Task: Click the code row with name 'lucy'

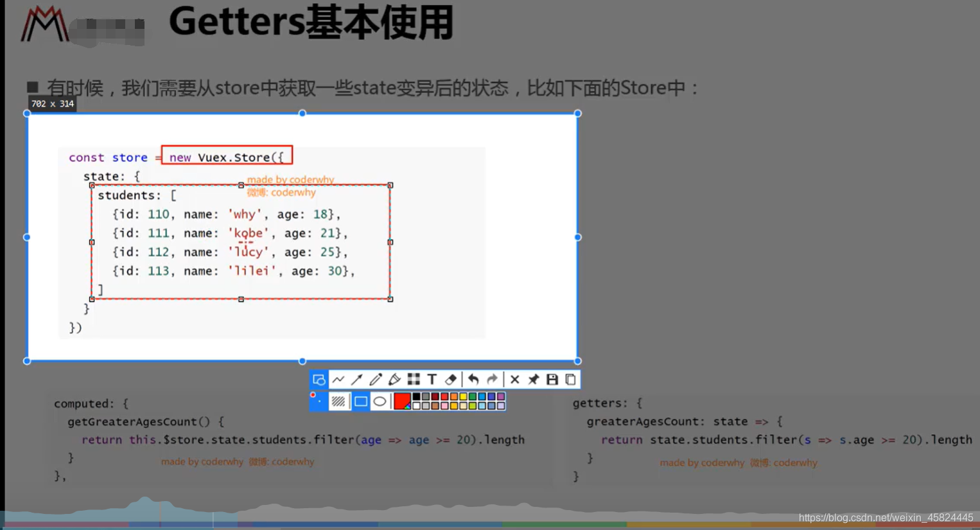Action: 230,252
